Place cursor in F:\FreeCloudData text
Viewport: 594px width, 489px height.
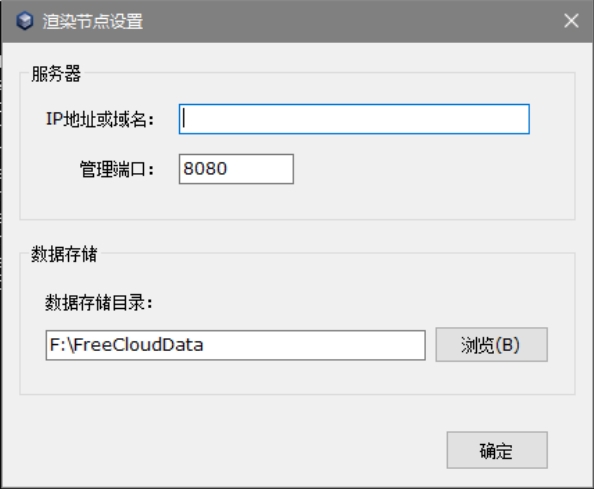coord(127,345)
